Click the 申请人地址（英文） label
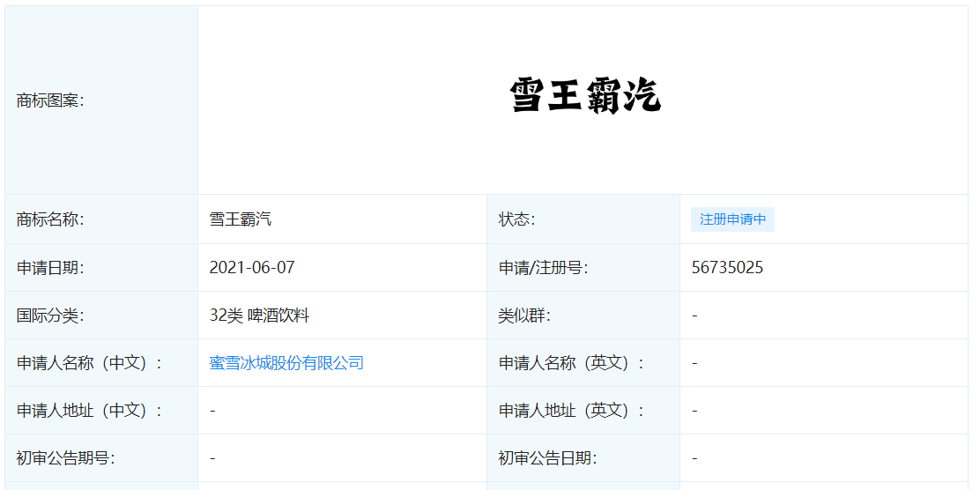Screen dimensions: 980x490 coord(571,410)
